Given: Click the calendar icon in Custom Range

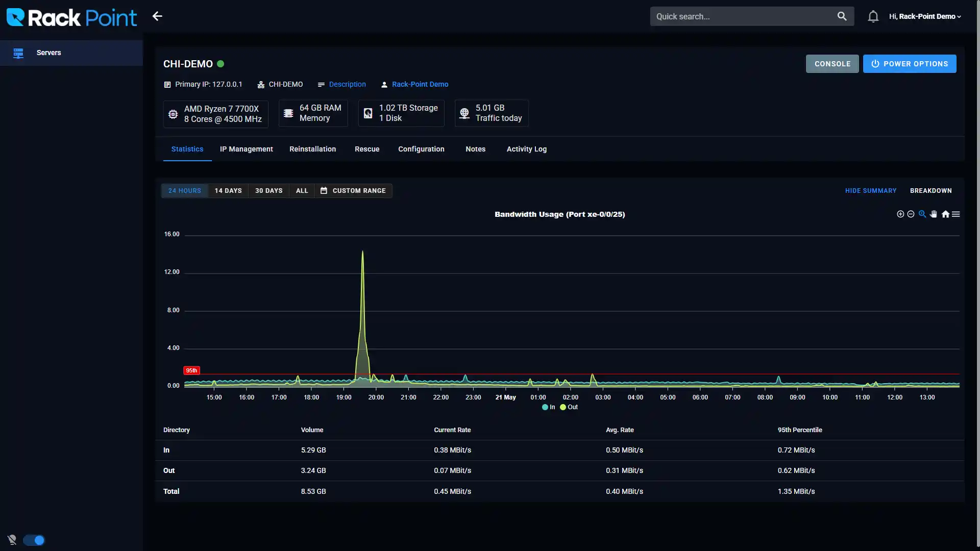Looking at the screenshot, I should click(x=324, y=191).
